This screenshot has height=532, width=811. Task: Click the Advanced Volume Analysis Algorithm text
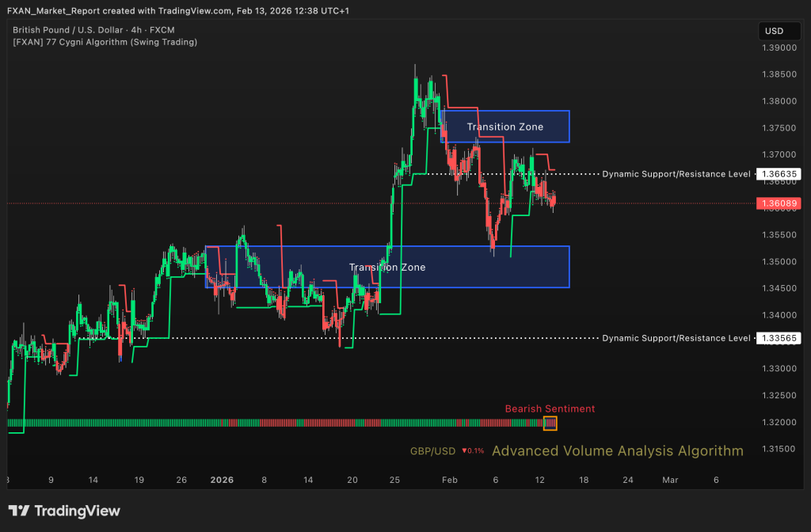click(x=617, y=451)
